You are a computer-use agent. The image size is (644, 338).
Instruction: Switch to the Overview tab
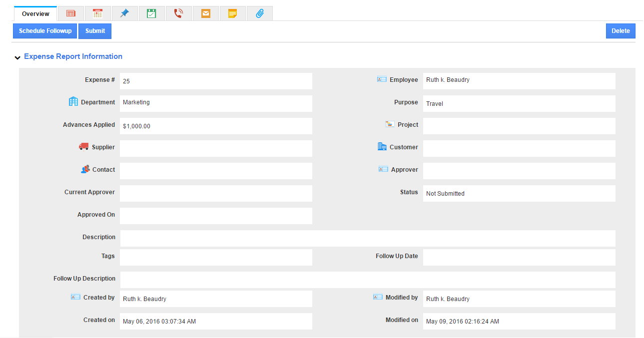click(x=35, y=13)
